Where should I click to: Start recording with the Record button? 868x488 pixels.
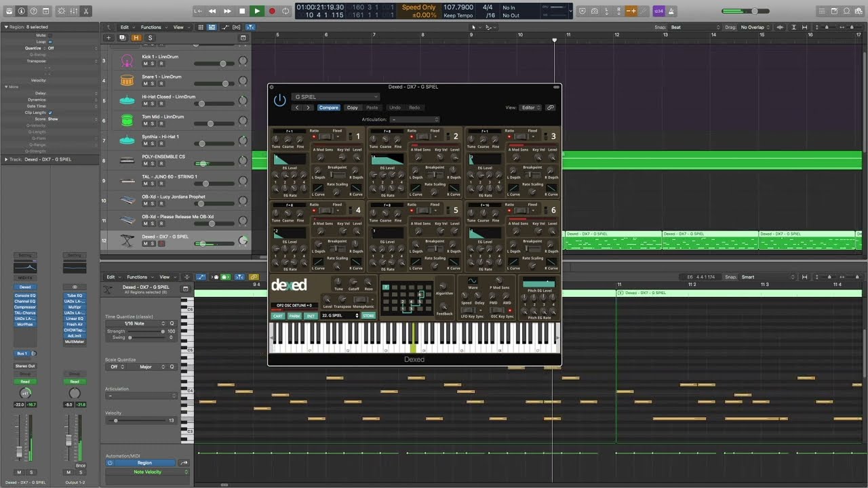coord(272,11)
